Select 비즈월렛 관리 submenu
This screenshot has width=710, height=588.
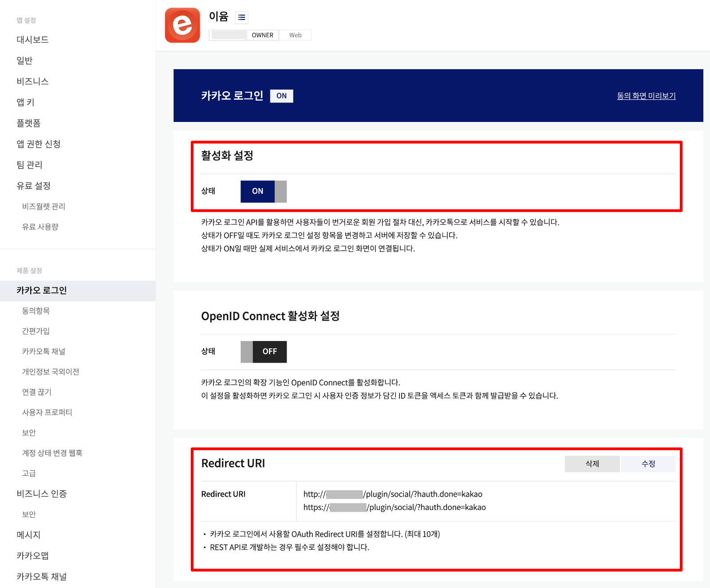pyautogui.click(x=43, y=206)
